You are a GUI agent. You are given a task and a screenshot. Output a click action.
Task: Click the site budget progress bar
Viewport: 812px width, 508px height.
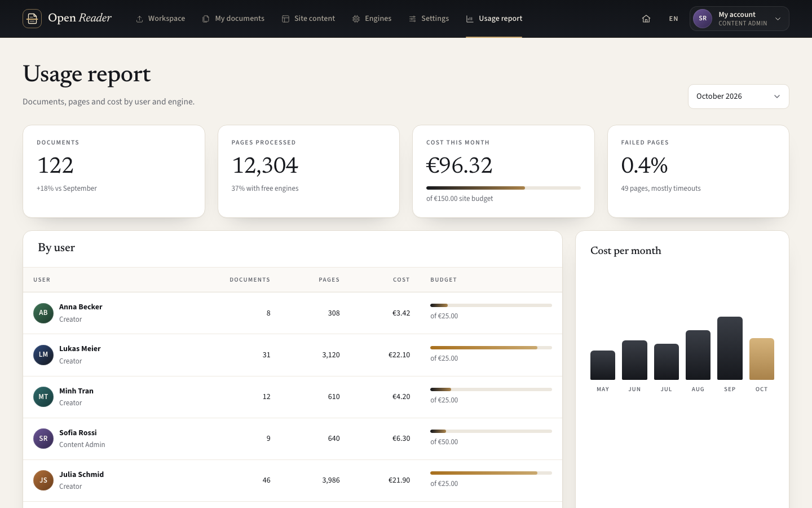(504, 188)
